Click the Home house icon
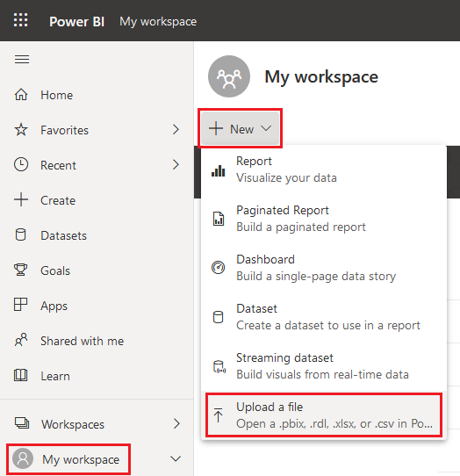 [x=21, y=95]
